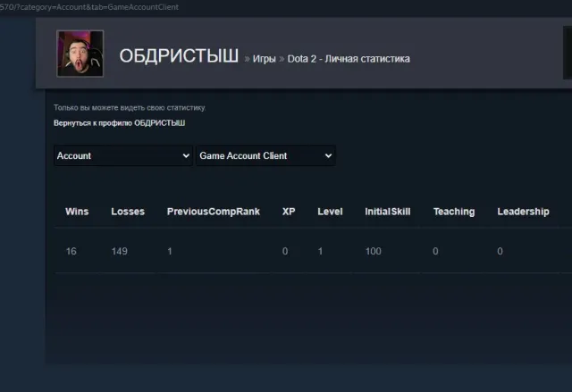This screenshot has height=392, width=572.
Task: Click the PreviousCompRank column header
Action: coord(214,212)
